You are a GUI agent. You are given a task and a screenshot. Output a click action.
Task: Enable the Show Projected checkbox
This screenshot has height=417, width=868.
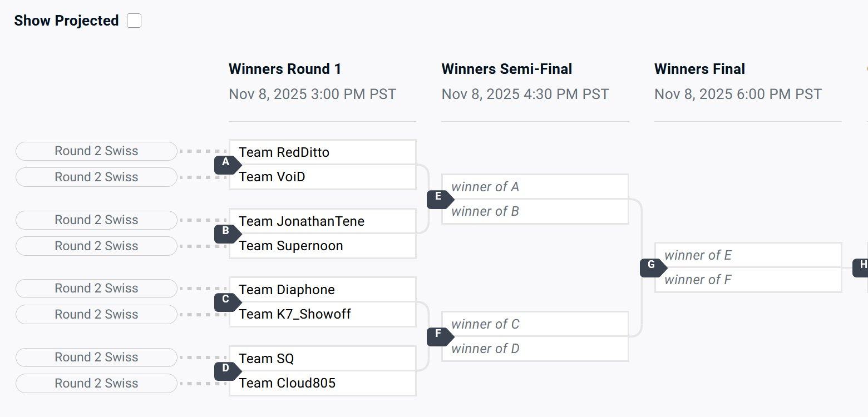(x=134, y=21)
